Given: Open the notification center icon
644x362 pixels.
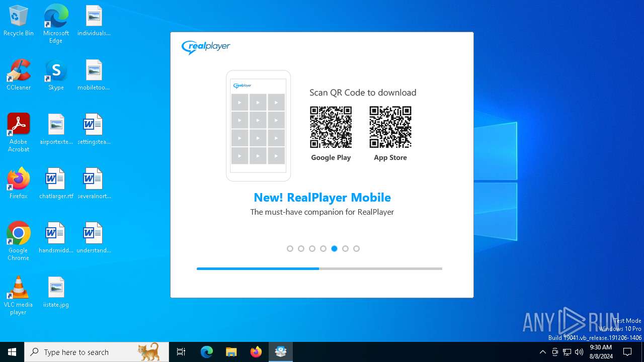Looking at the screenshot, I should pos(627,352).
